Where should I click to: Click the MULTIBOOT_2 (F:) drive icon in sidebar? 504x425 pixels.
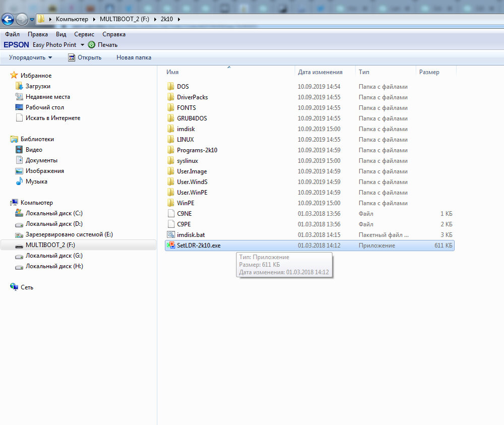[19, 246]
